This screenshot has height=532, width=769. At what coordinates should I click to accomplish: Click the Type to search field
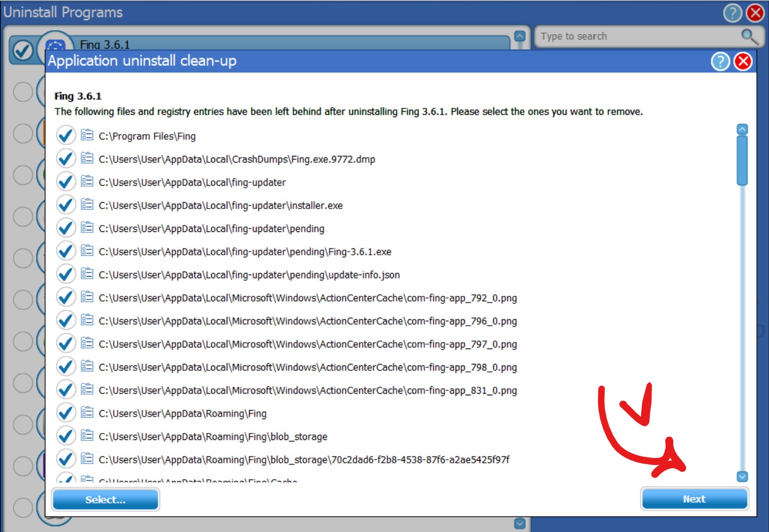pos(639,36)
